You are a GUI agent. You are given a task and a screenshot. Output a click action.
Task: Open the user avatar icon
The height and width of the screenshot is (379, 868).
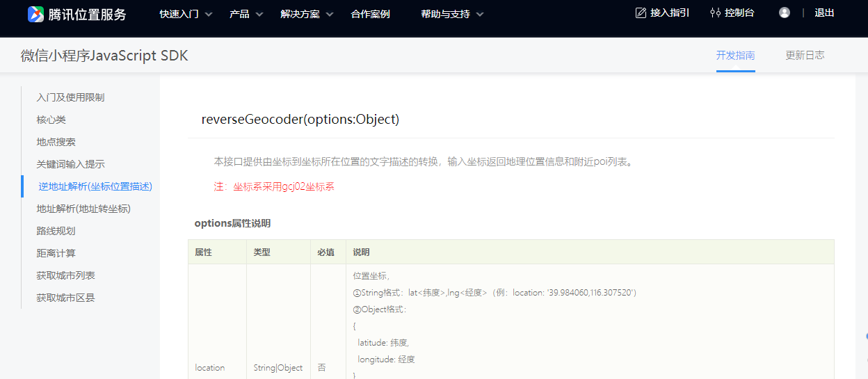(785, 13)
